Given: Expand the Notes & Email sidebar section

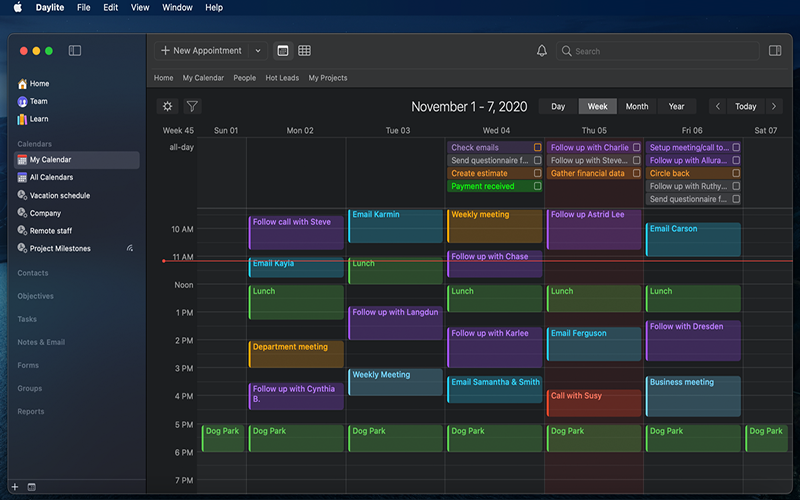Looking at the screenshot, I should click(x=41, y=342).
